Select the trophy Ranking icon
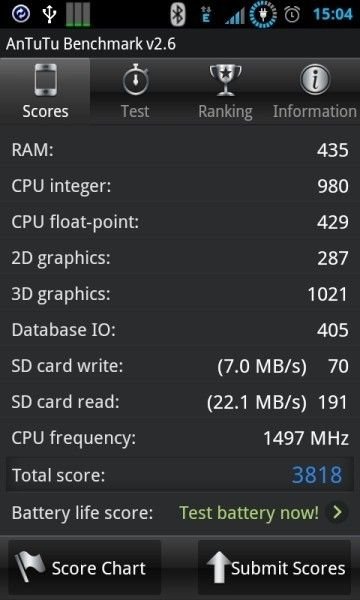This screenshot has width=360, height=600. point(225,80)
